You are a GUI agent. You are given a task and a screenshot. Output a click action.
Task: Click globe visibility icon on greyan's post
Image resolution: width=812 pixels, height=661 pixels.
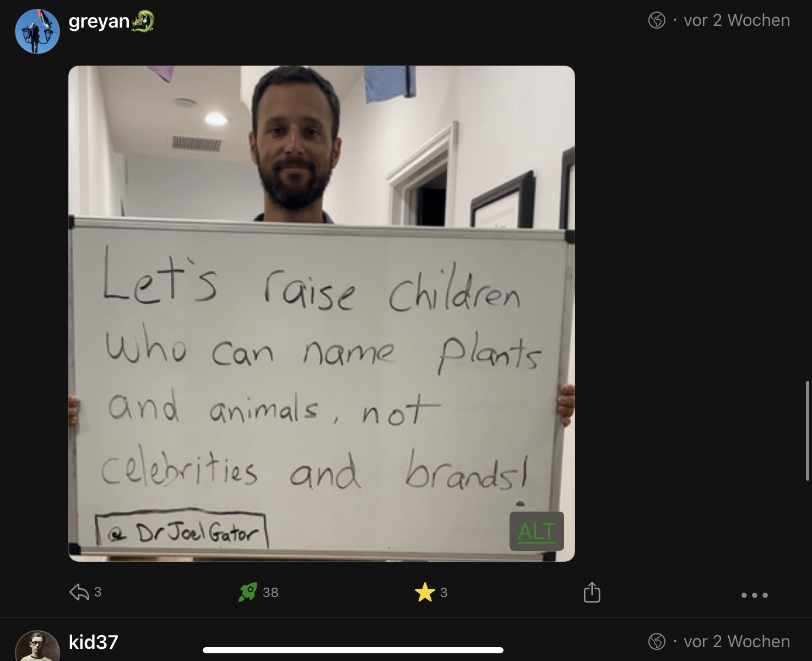click(x=657, y=20)
